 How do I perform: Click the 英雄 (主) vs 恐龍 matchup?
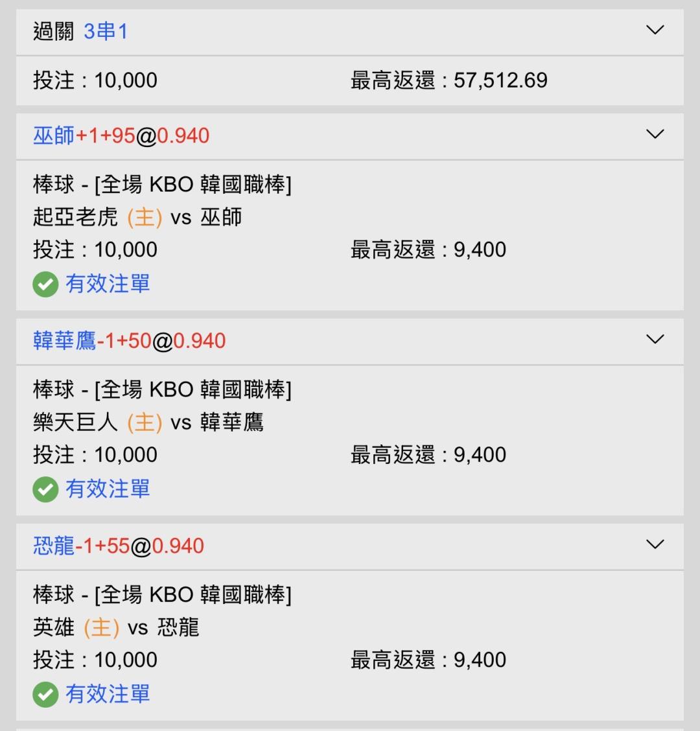click(x=115, y=627)
